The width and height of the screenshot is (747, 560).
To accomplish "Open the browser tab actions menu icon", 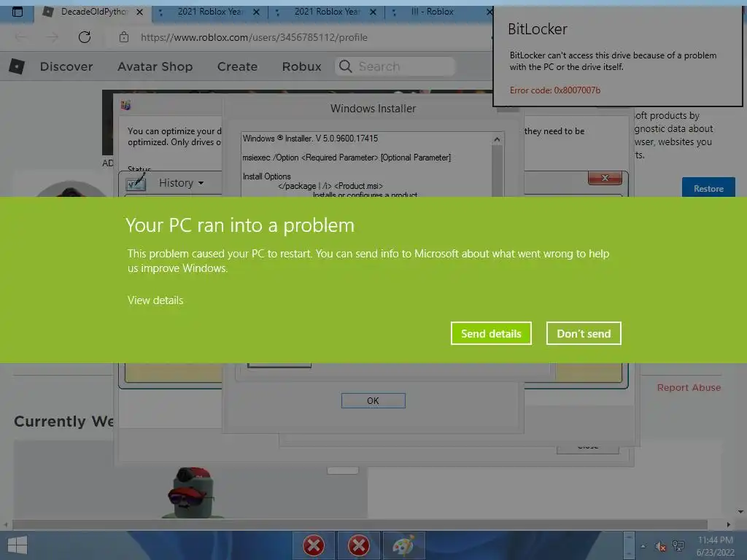I will pyautogui.click(x=18, y=12).
